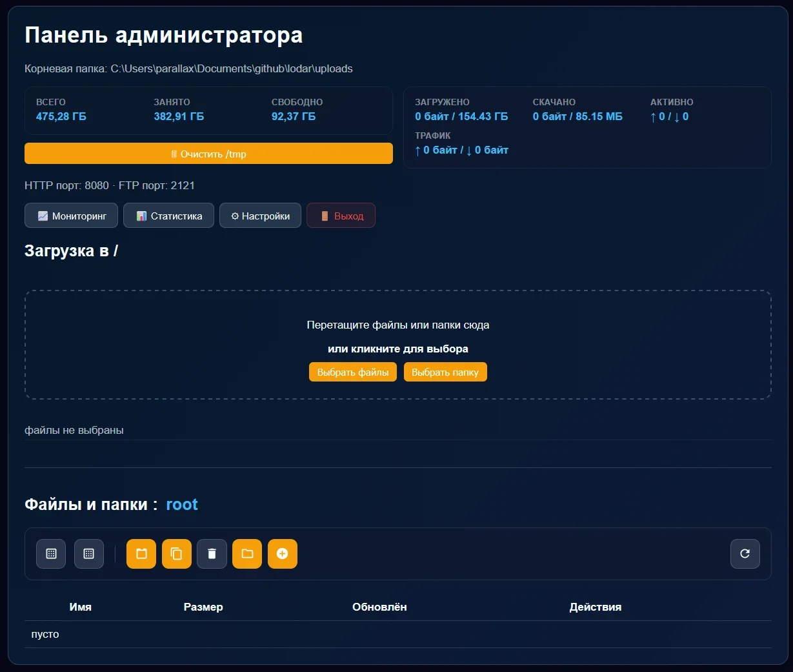
Task: Click the dashed drop zone text 'Перетащите файлы или папки сюда'
Action: pos(398,325)
